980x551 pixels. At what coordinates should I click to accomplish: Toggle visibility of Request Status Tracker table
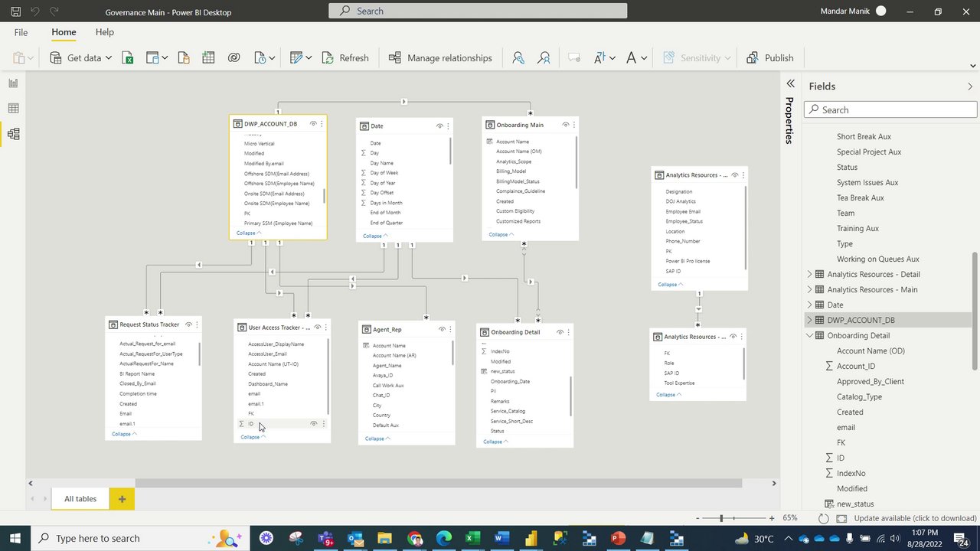click(188, 324)
